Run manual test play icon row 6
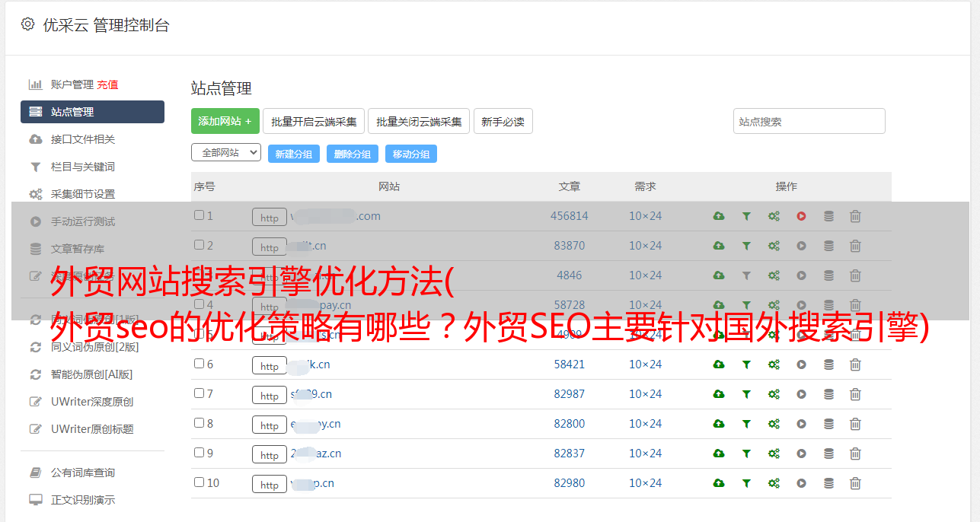 coord(801,364)
